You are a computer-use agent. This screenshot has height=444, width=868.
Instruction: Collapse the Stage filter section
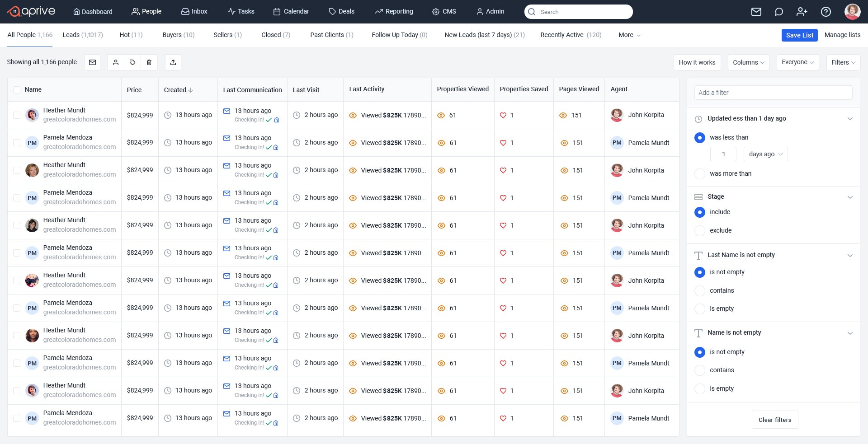click(850, 197)
